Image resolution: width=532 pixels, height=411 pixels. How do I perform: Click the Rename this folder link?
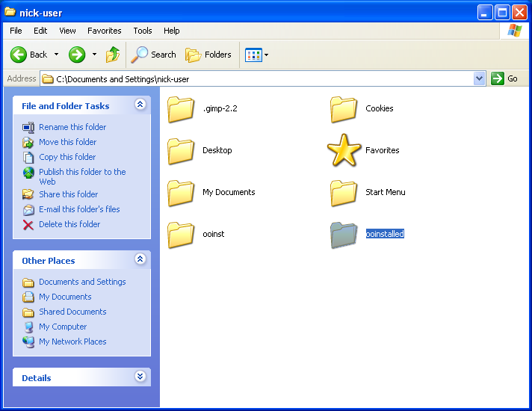[72, 127]
